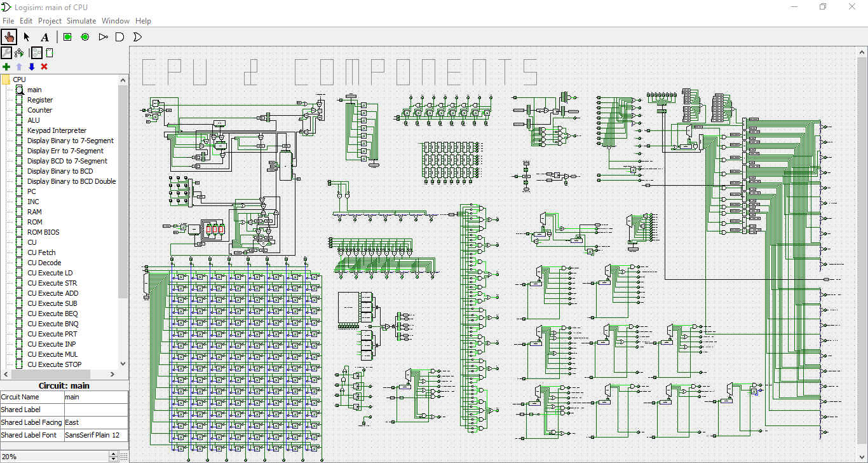Viewport: 868px width, 463px height.
Task: Open the File menu
Action: 8,21
